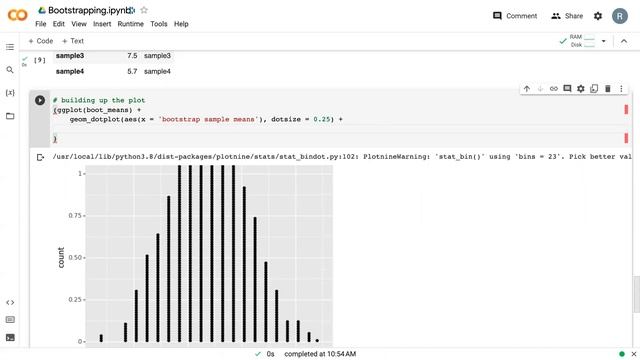The width and height of the screenshot is (640, 360).
Task: Open the table of contents sidebar
Action: (x=10, y=47)
